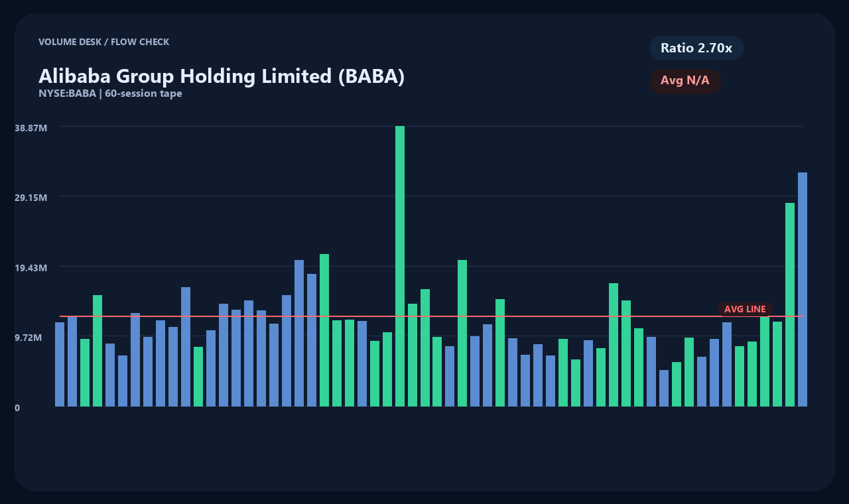
Task: Select the tallest green volume bar
Action: tap(400, 266)
